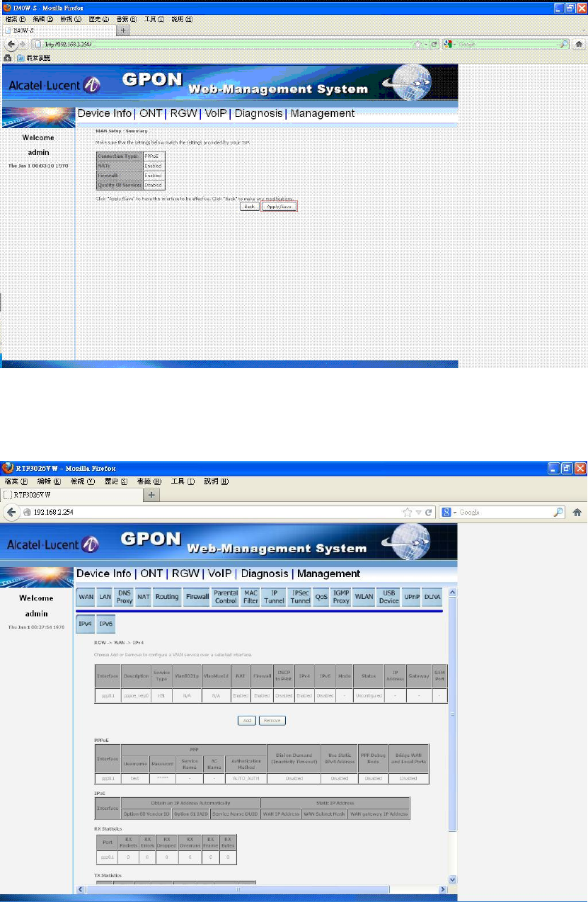This screenshot has width=588, height=902.
Task: Click the Apply/Save button on the WAN Setup Summary
Action: [x=278, y=207]
